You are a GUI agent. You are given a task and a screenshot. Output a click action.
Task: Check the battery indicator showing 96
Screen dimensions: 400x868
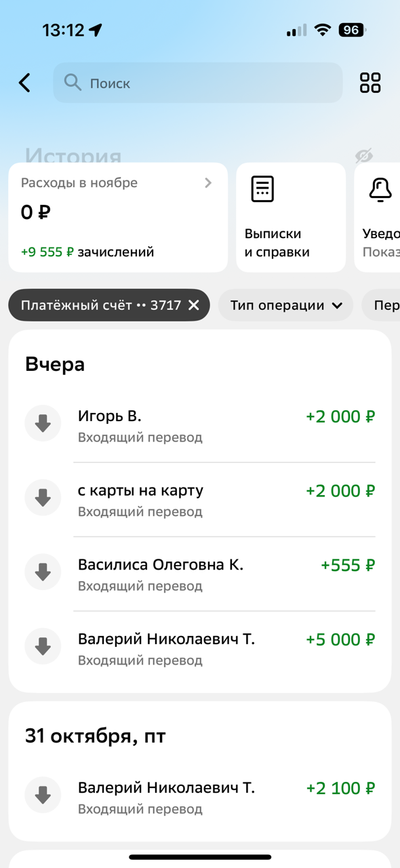pos(351,29)
